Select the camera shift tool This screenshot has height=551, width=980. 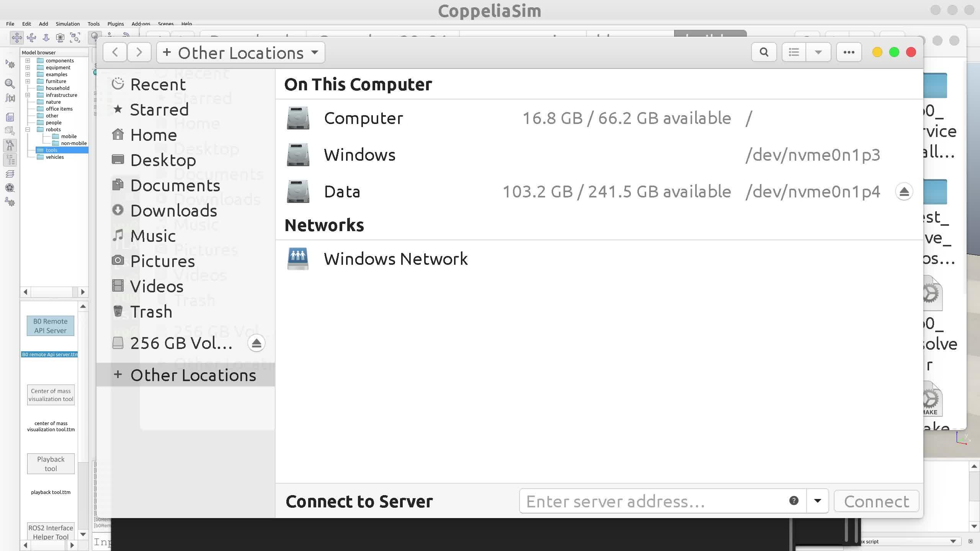(46, 37)
